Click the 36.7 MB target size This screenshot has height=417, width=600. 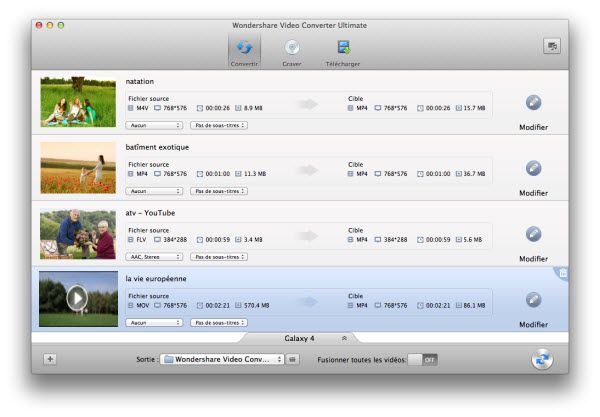coord(474,174)
